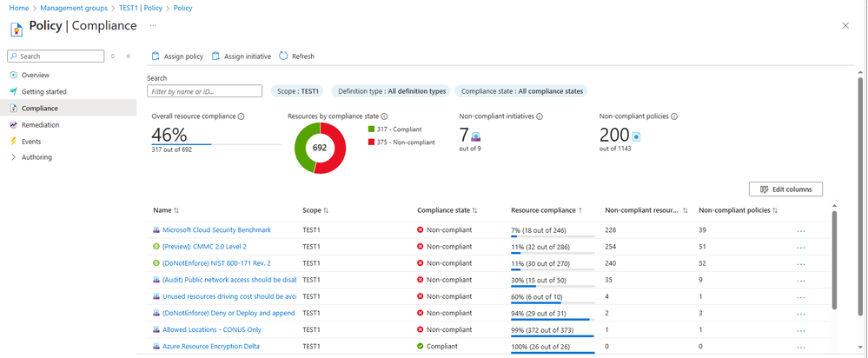Click the green Compliant legend swatch

[371, 129]
